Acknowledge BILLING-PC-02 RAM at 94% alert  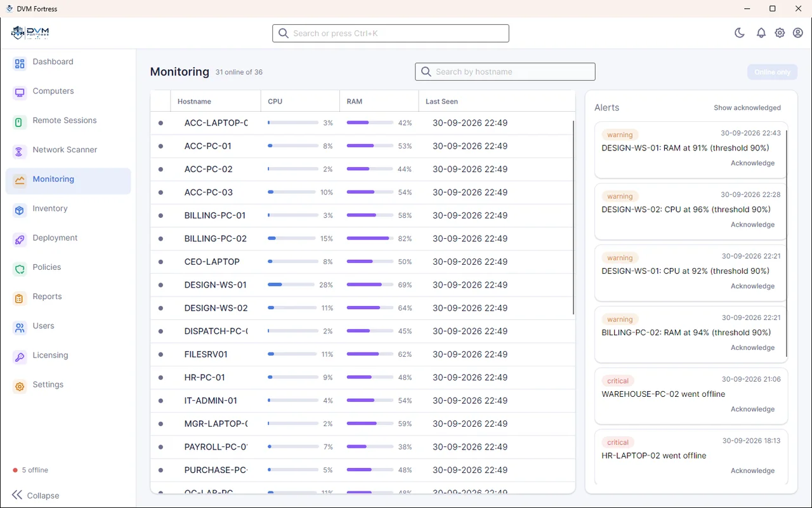point(752,348)
